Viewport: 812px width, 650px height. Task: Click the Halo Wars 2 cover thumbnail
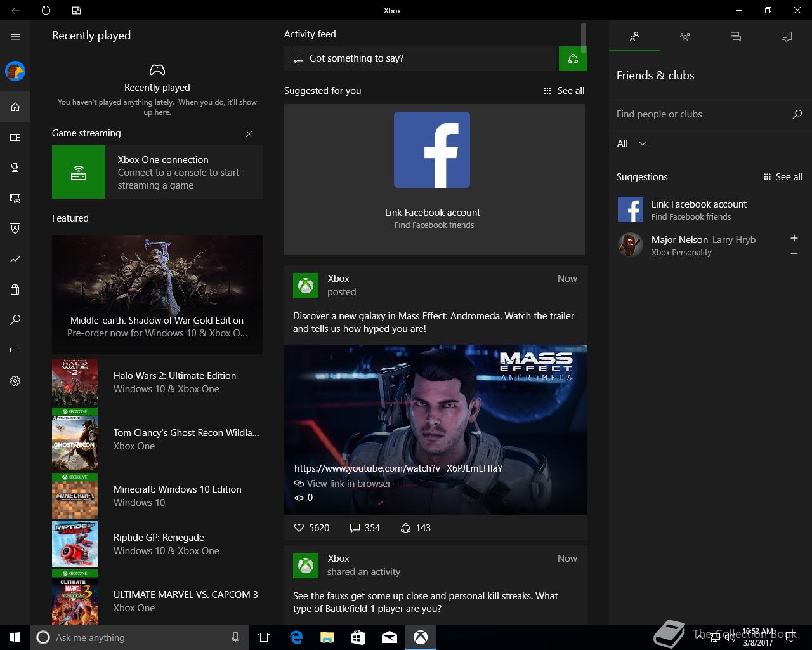(x=75, y=383)
